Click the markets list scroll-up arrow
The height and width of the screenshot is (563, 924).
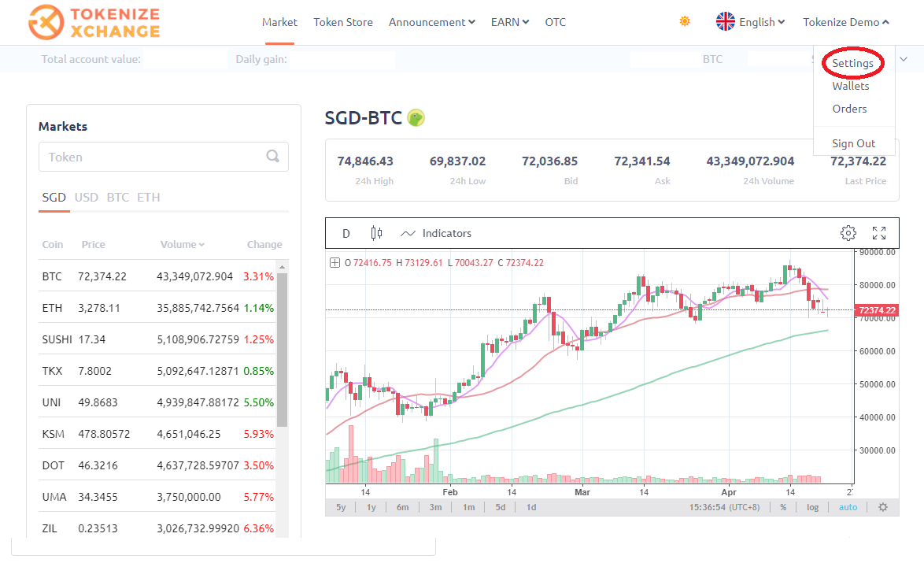[x=283, y=267]
